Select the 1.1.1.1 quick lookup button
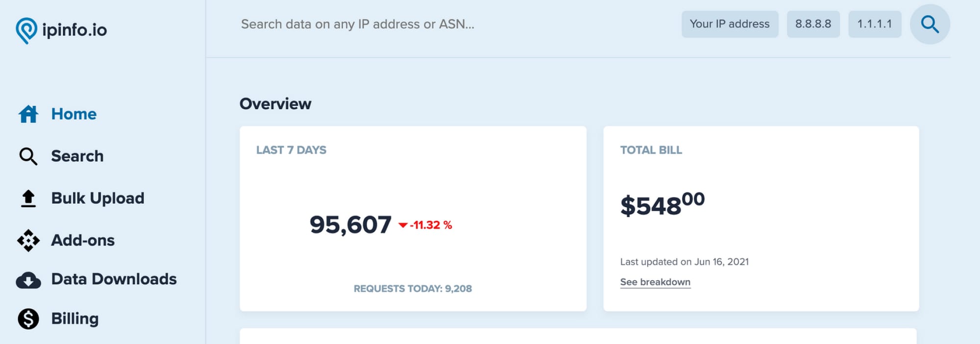Image resolution: width=980 pixels, height=344 pixels. coord(875,24)
